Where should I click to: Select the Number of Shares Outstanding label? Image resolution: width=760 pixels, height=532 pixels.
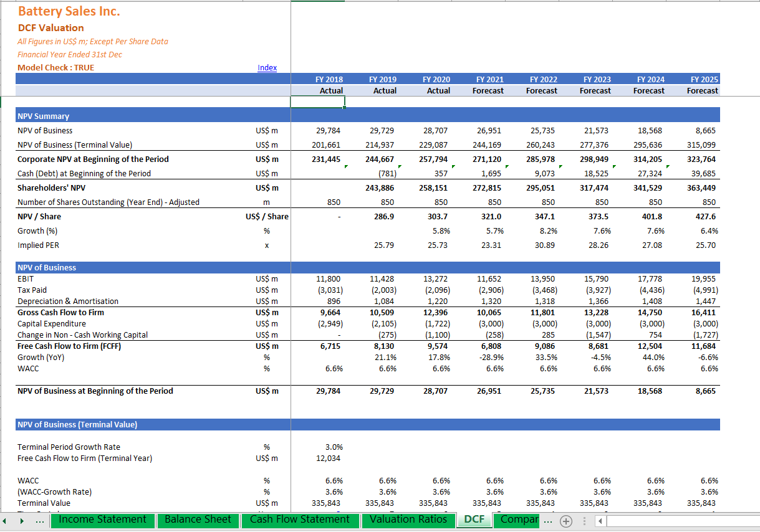click(x=108, y=202)
